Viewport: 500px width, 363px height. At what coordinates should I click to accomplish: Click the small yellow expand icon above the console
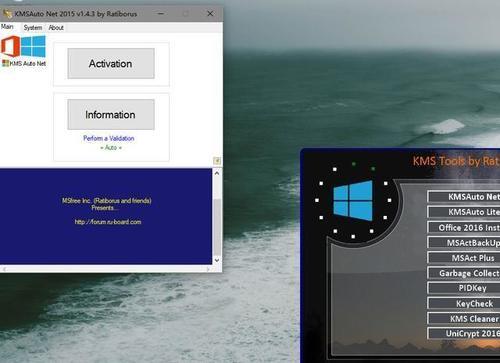click(217, 161)
